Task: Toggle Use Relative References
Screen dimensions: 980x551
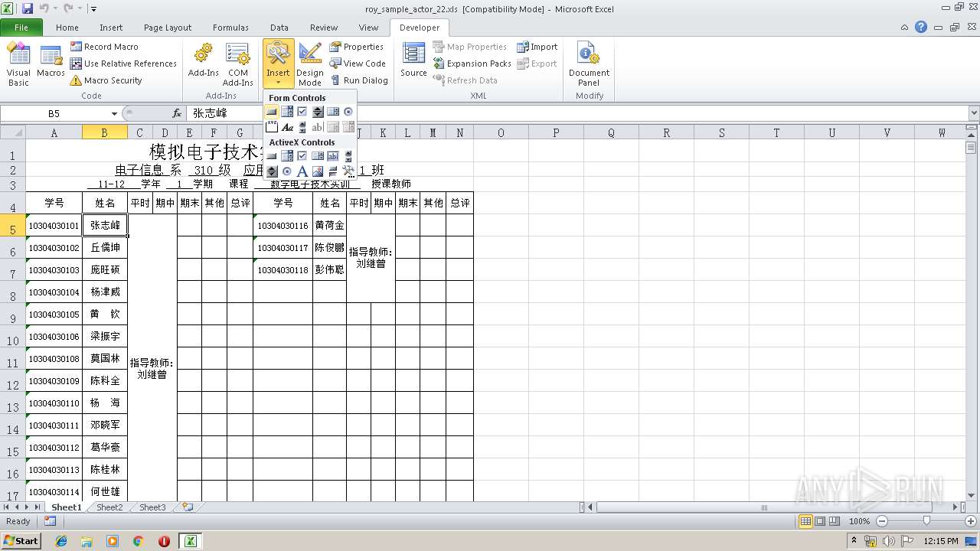Action: pos(123,64)
